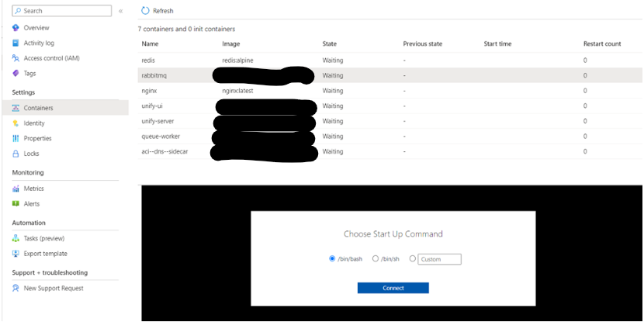This screenshot has height=322, width=644.
Task: Click the Tags icon
Action: 16,74
